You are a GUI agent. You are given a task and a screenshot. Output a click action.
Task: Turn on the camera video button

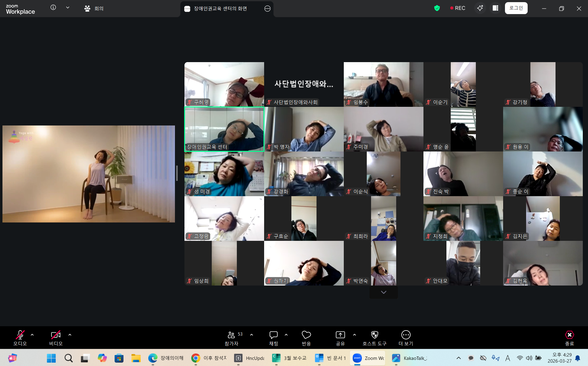tap(56, 335)
